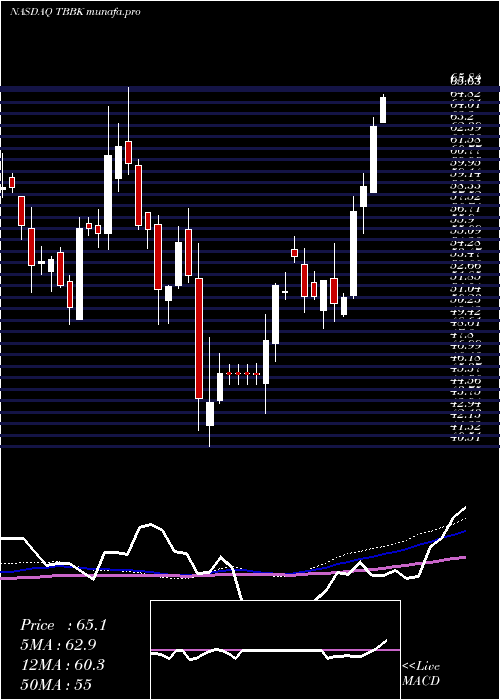Click the <<Live MACD label
The image size is (500, 700).
pos(421,673)
